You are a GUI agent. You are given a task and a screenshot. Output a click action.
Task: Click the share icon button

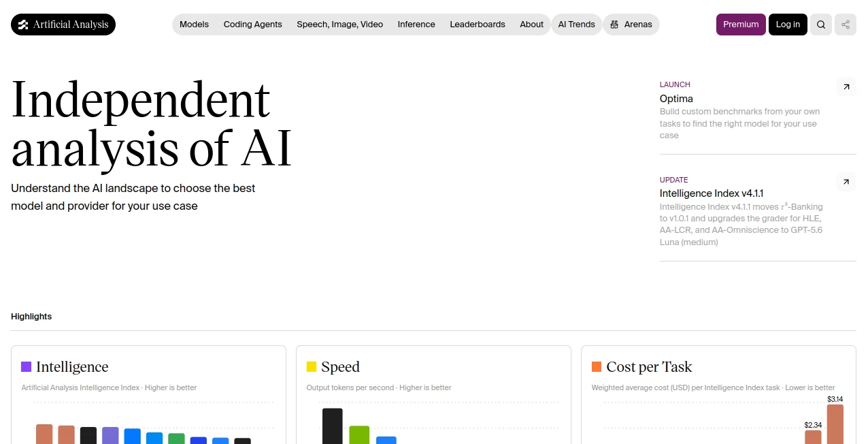click(846, 25)
